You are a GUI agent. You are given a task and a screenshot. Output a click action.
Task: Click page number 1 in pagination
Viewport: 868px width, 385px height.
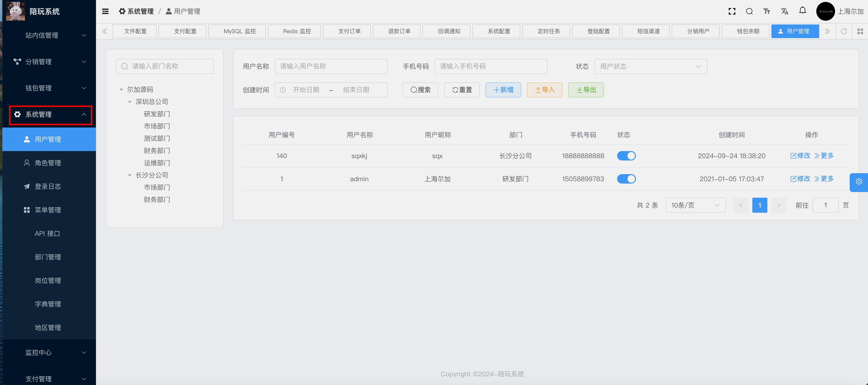click(759, 205)
